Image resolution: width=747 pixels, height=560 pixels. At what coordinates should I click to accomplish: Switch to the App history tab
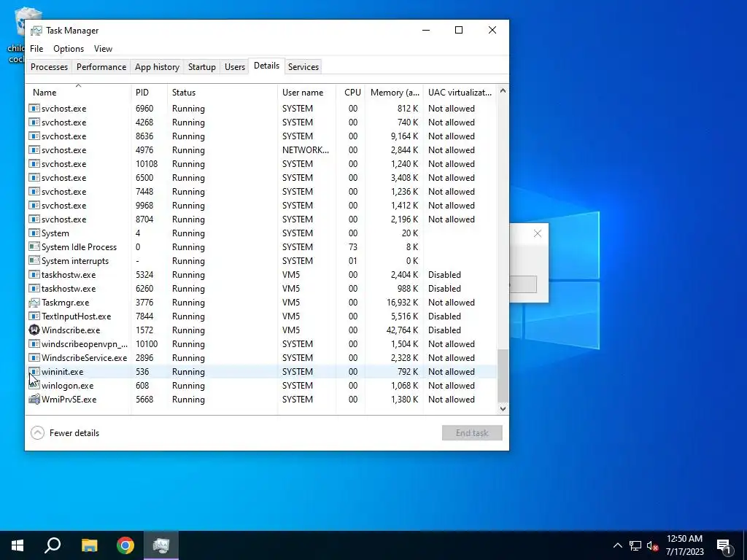click(158, 66)
